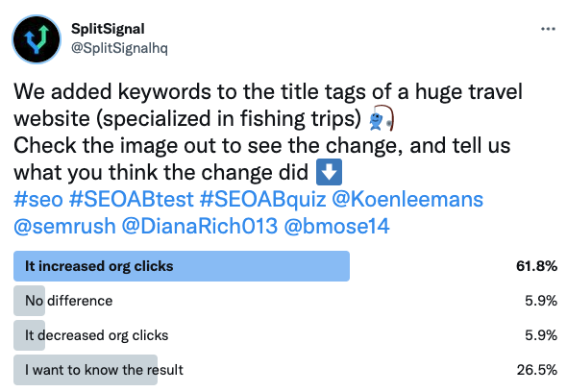Open the SplitSignal profile avatar
This screenshot has width=567, height=392.
coord(37,39)
